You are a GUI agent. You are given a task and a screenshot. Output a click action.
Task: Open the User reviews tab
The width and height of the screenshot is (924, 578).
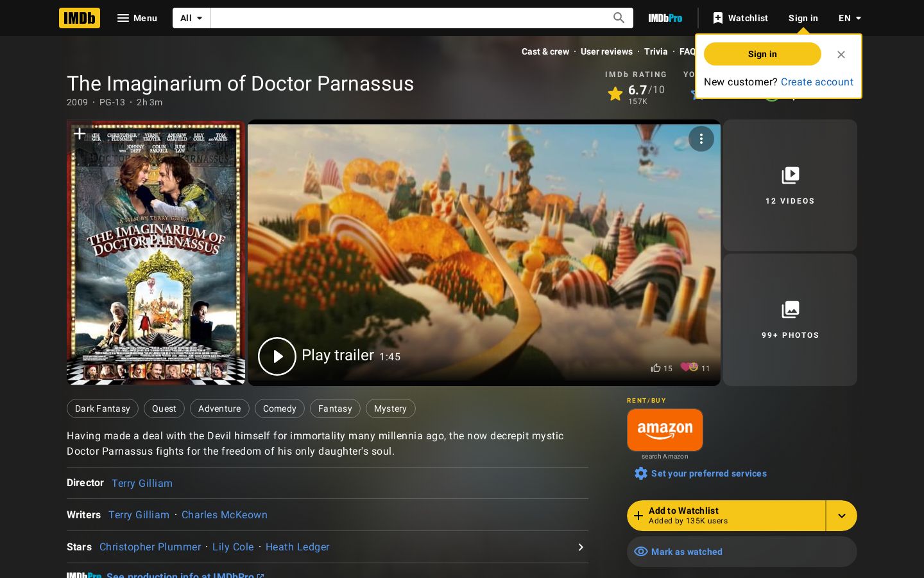tap(606, 51)
